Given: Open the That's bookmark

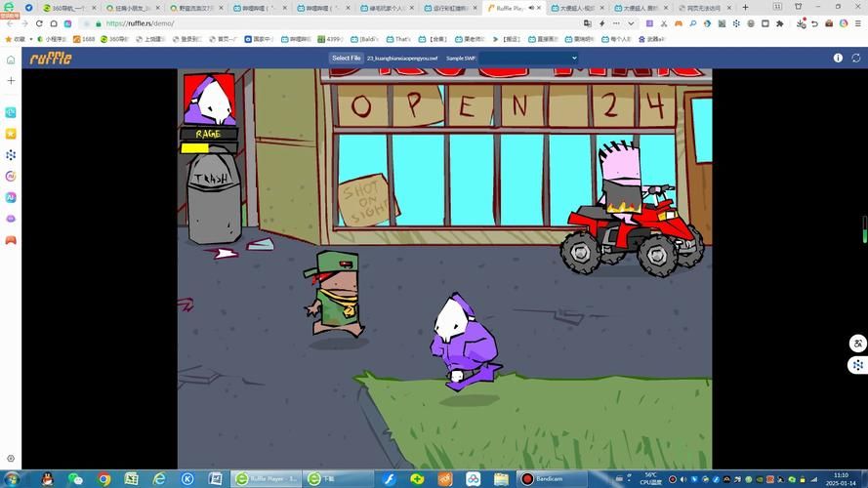Looking at the screenshot, I should (398, 39).
